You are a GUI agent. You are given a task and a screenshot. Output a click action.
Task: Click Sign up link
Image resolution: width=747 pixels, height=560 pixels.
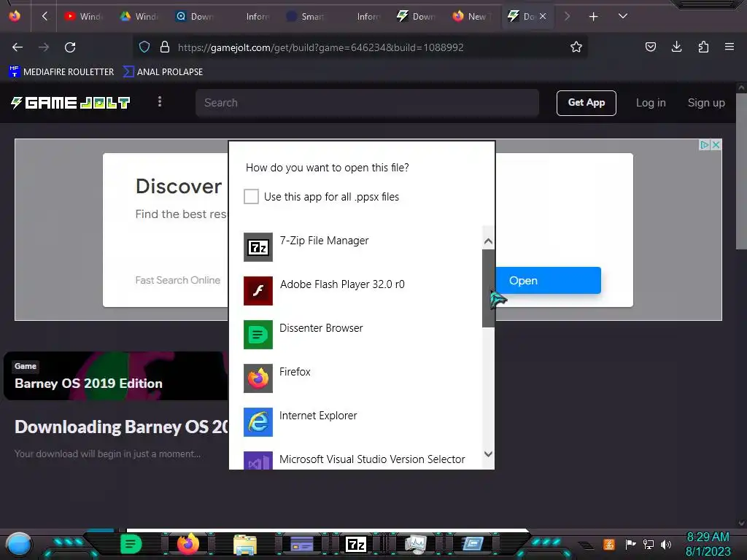click(x=706, y=103)
